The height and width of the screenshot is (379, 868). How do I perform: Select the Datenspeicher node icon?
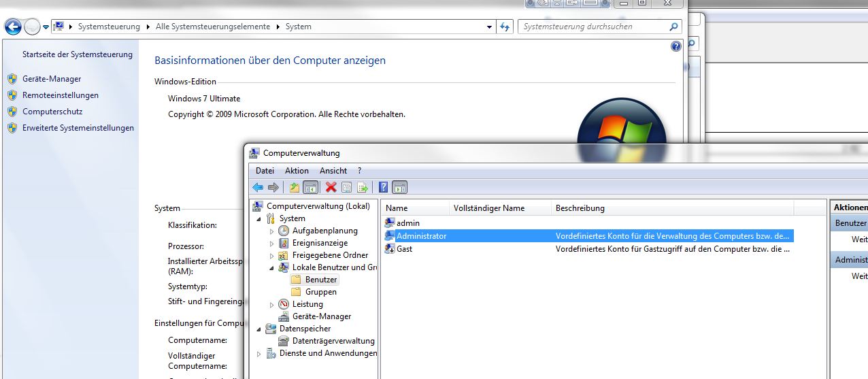(271, 329)
